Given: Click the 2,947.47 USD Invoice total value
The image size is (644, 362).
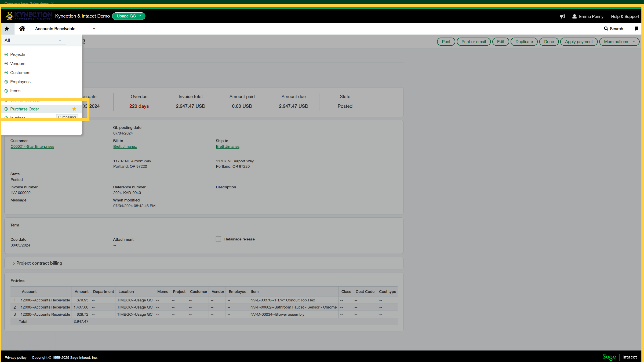Looking at the screenshot, I should coord(191,106).
